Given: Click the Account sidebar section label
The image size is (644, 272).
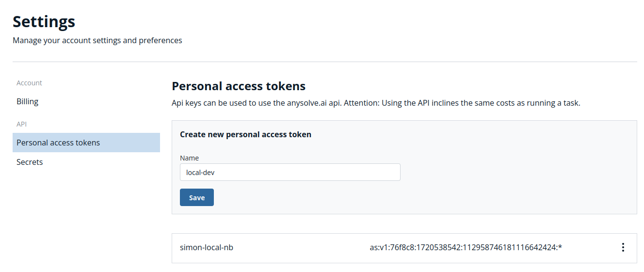Looking at the screenshot, I should [x=29, y=83].
